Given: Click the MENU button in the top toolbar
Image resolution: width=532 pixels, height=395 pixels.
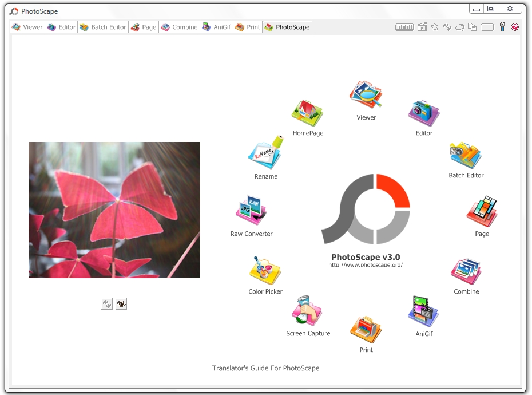Looking at the screenshot, I should 404,27.
